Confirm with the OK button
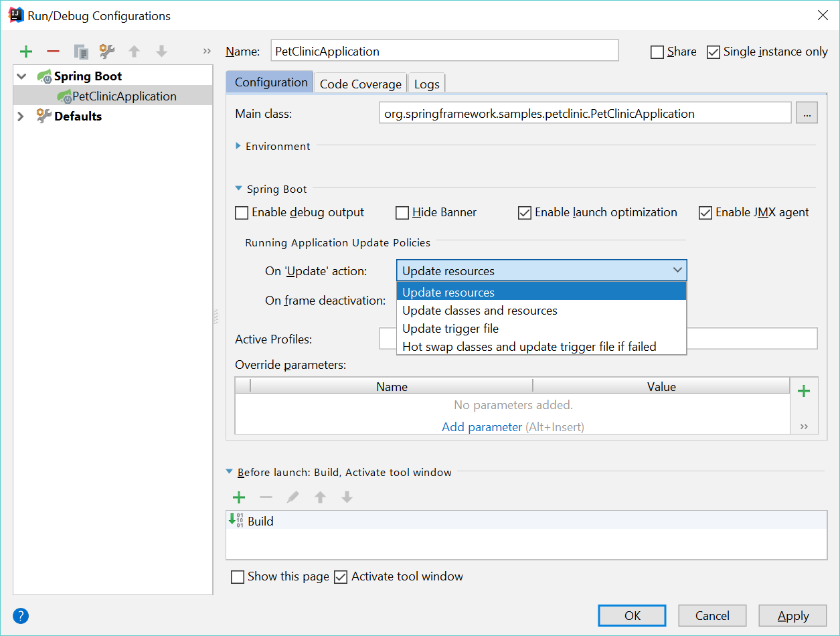The width and height of the screenshot is (840, 636). [632, 616]
